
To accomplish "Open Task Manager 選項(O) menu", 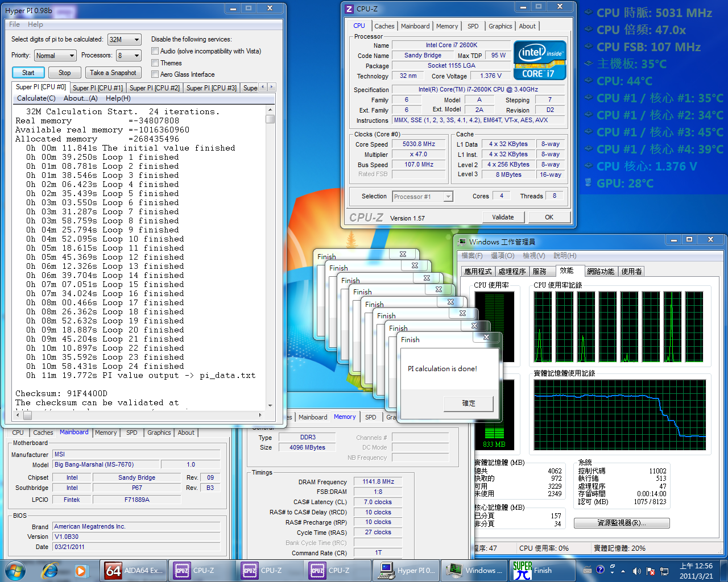I will tap(502, 256).
